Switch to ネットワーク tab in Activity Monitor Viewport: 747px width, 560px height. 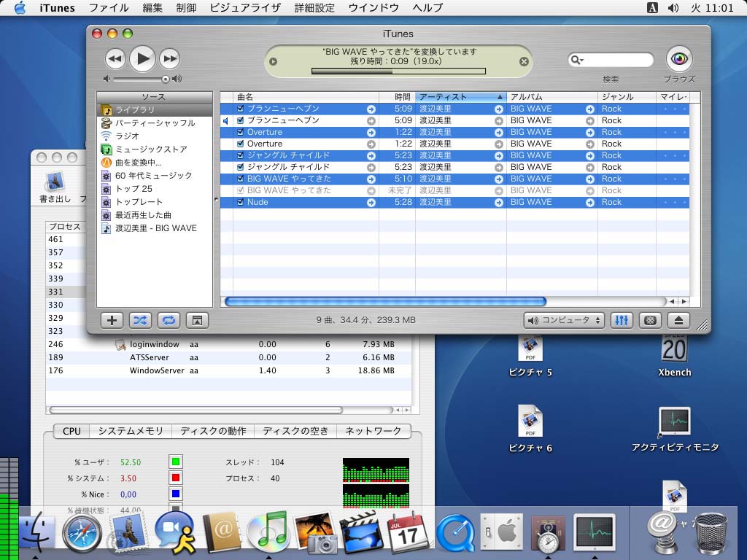[x=373, y=431]
